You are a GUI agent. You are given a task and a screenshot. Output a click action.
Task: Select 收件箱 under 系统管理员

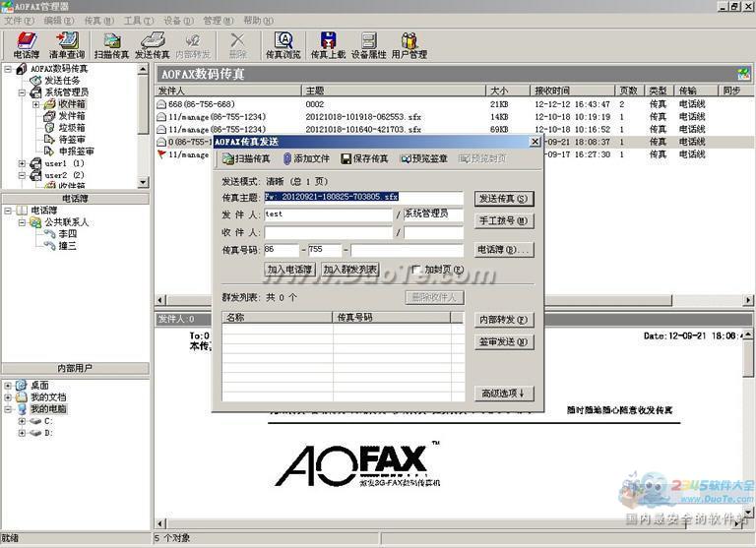click(72, 104)
